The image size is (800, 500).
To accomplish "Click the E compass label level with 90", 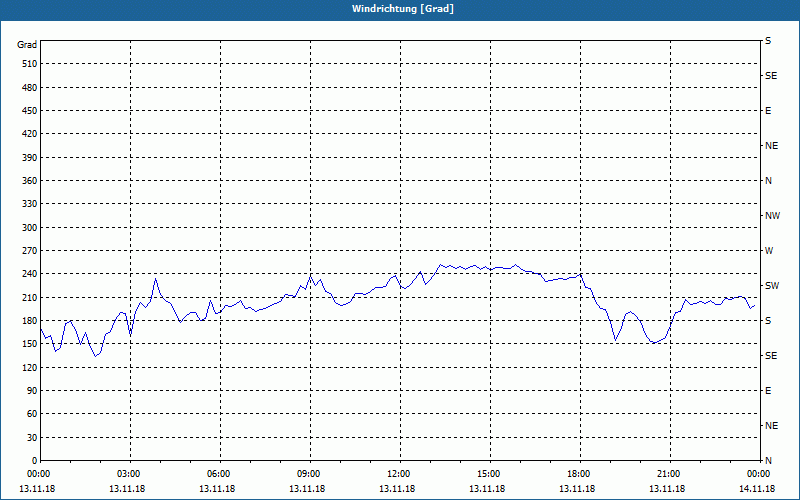I will point(768,390).
